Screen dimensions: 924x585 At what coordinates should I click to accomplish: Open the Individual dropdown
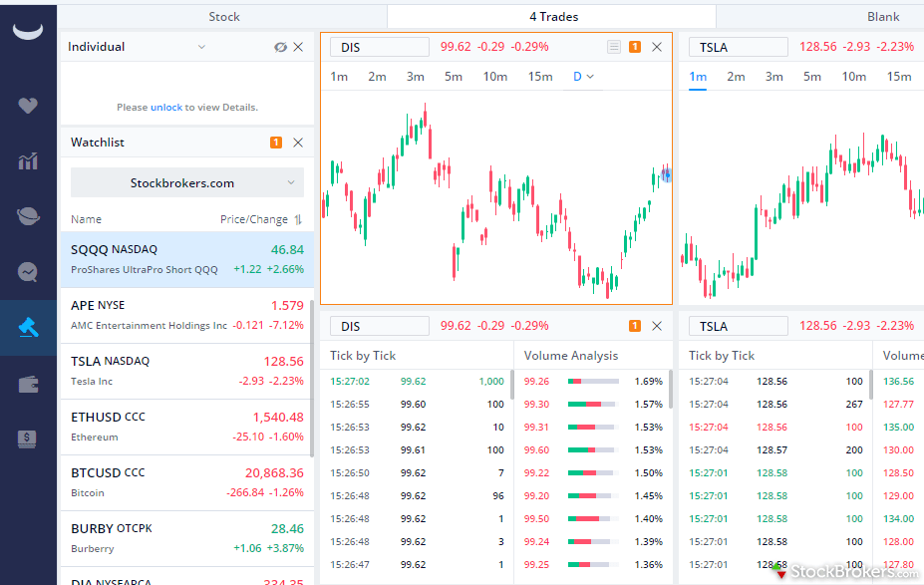201,46
